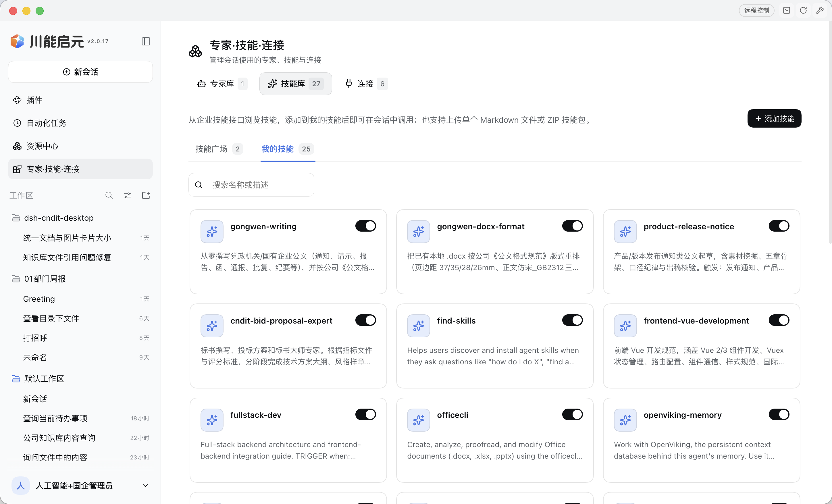Select 专家·技能·连接 sidebar item
832x504 pixels.
[x=80, y=169]
